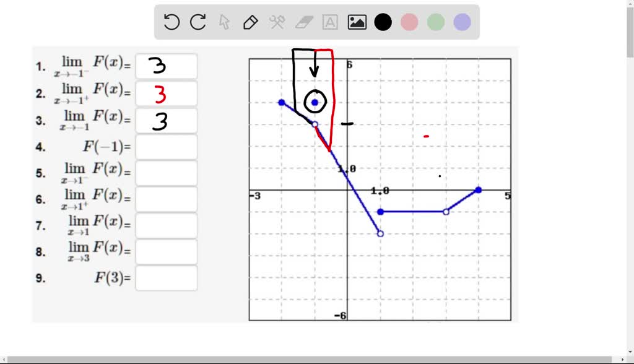Select the red color swatch

coord(409,22)
